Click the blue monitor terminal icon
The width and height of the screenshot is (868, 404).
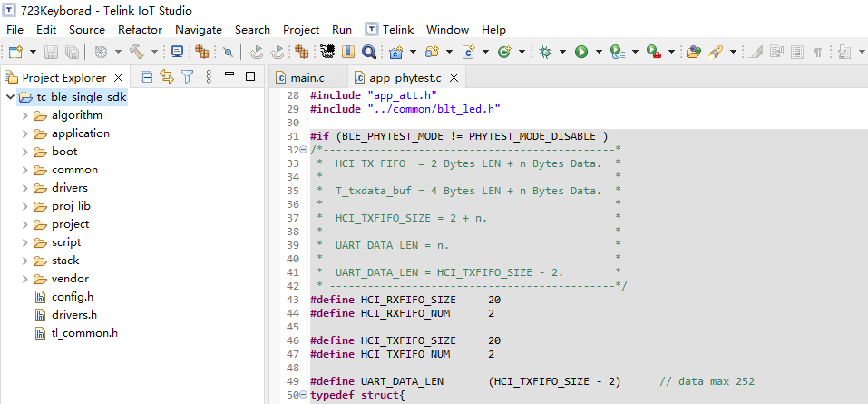(x=177, y=52)
